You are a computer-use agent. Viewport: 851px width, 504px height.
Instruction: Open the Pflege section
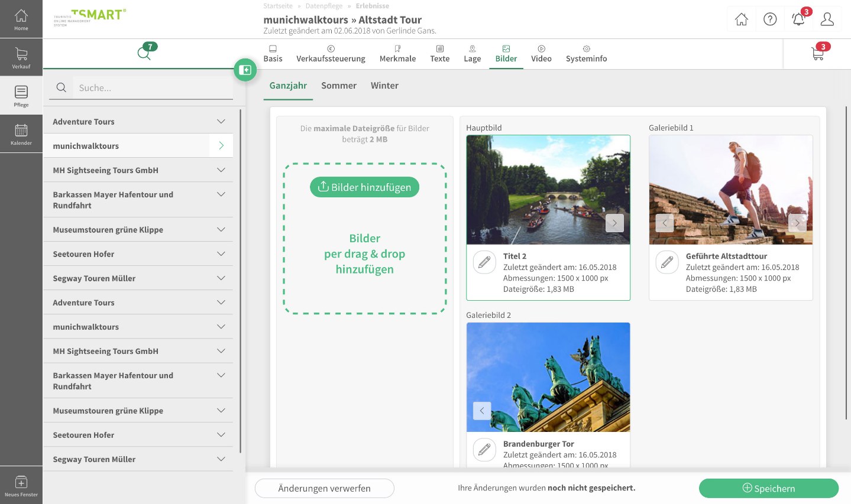point(21,96)
